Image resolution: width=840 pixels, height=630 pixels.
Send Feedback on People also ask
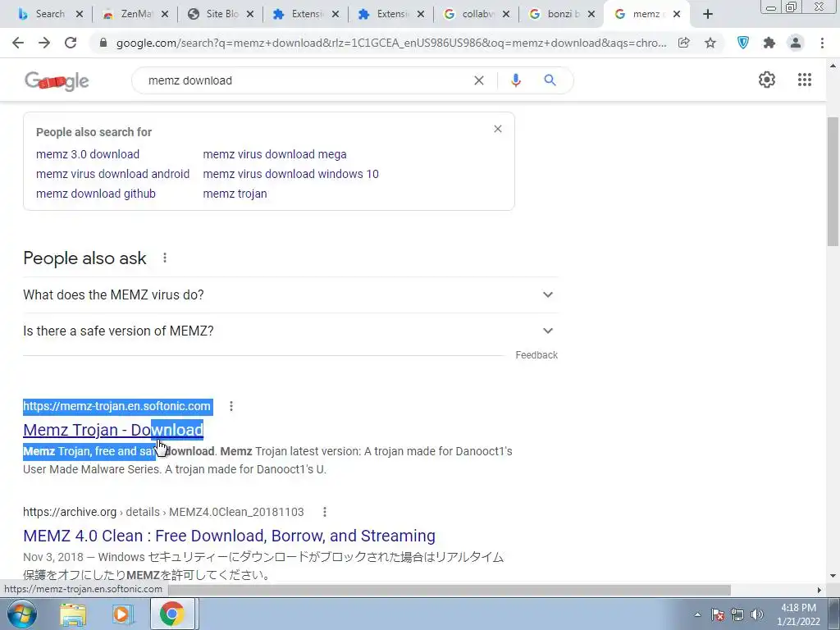point(536,355)
